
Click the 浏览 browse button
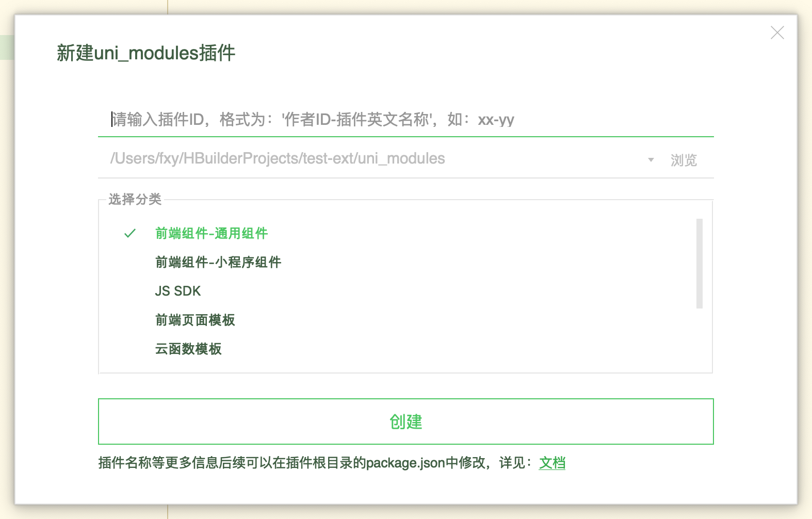[x=684, y=160]
